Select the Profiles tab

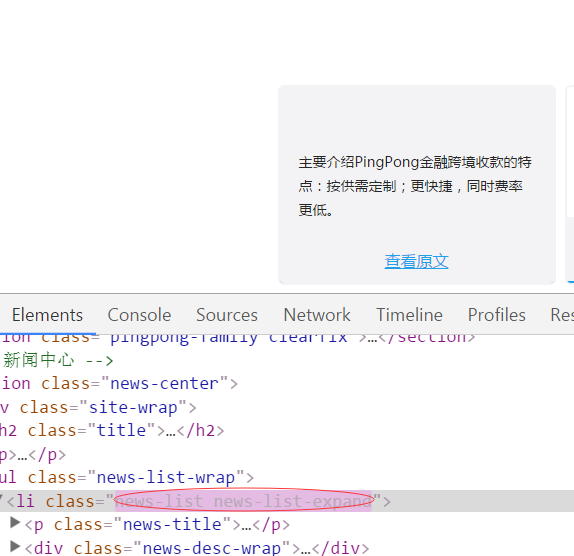[497, 315]
